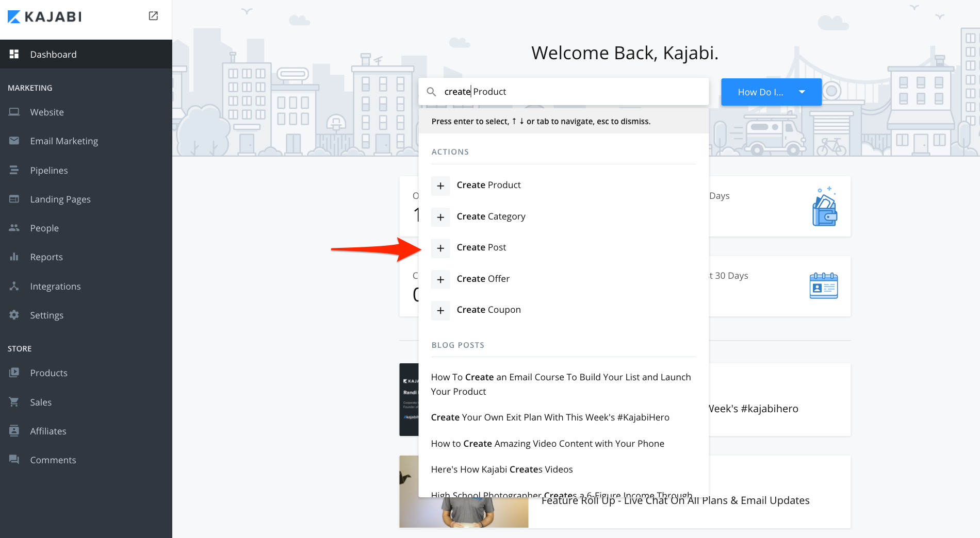Image resolution: width=980 pixels, height=538 pixels.
Task: Click the Email Marketing envelope icon
Action: [14, 141]
